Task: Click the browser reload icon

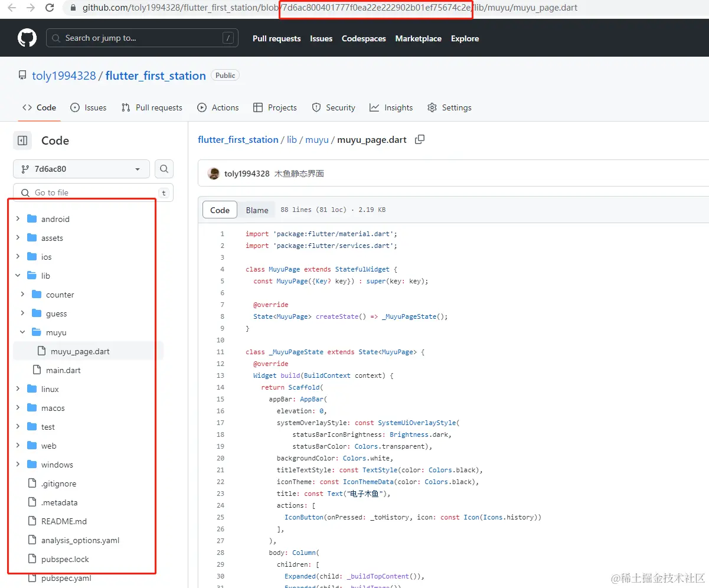Action: click(50, 8)
